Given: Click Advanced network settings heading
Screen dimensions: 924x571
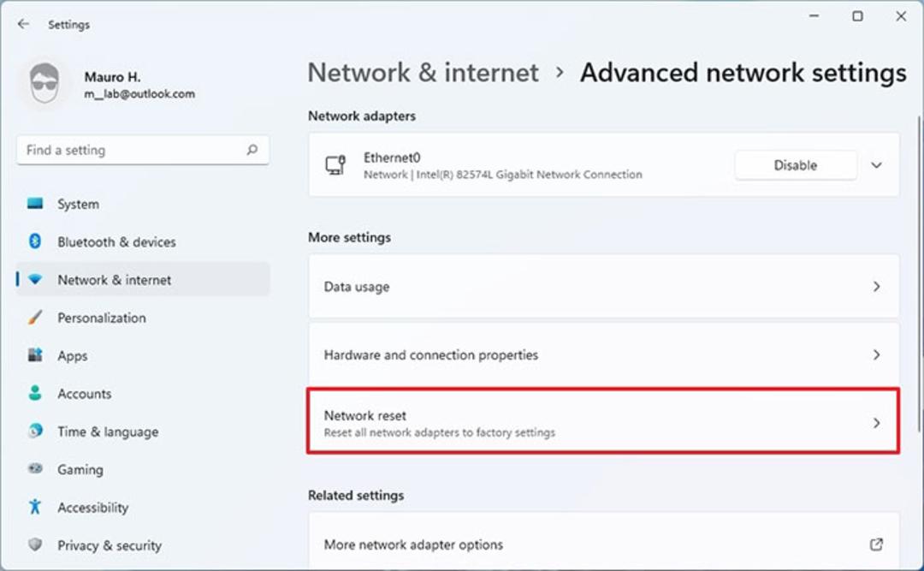Looking at the screenshot, I should pyautogui.click(x=743, y=73).
